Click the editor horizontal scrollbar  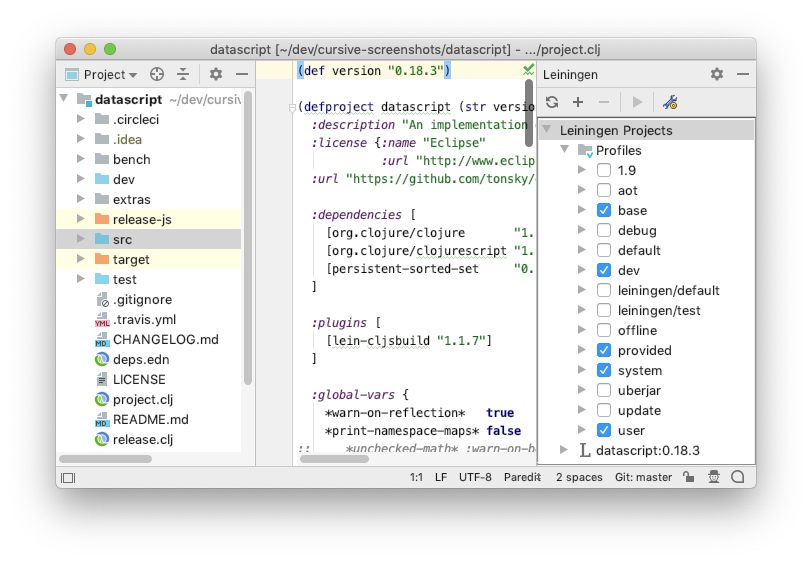pos(335,459)
